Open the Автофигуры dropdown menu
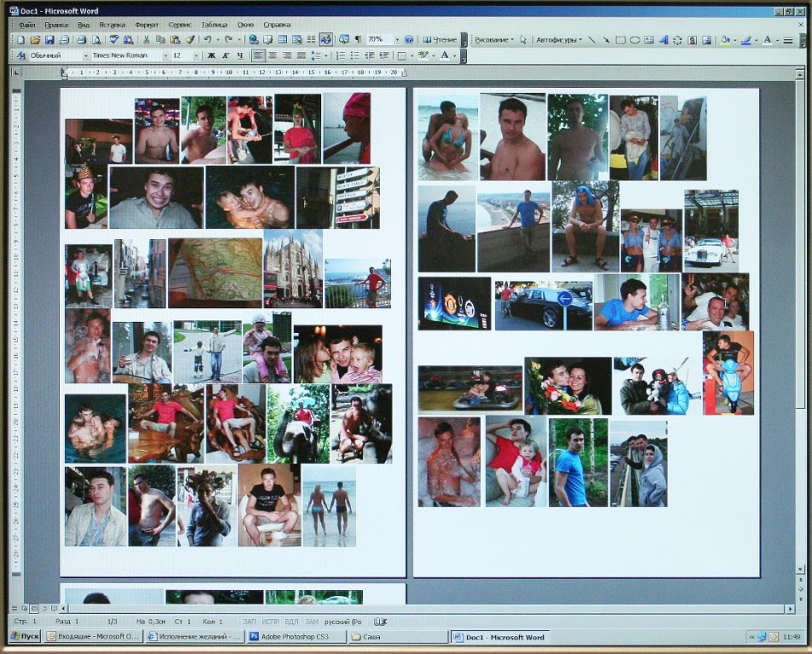 [x=559, y=40]
